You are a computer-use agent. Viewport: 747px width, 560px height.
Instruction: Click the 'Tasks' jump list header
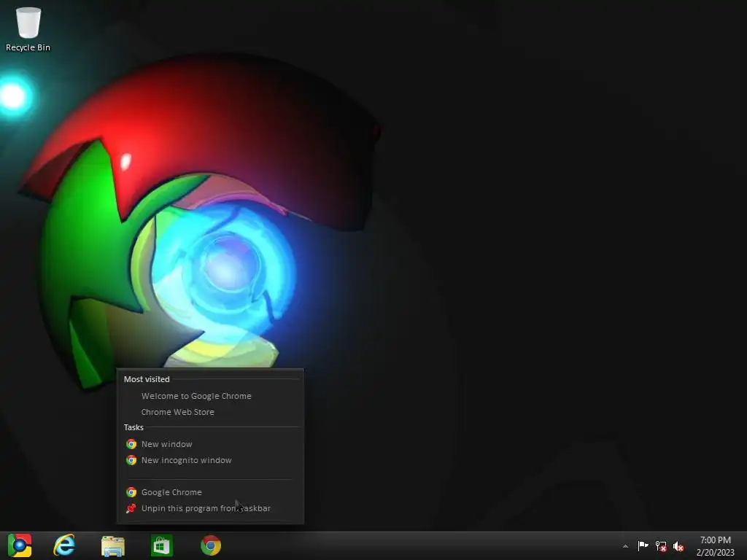pos(133,427)
